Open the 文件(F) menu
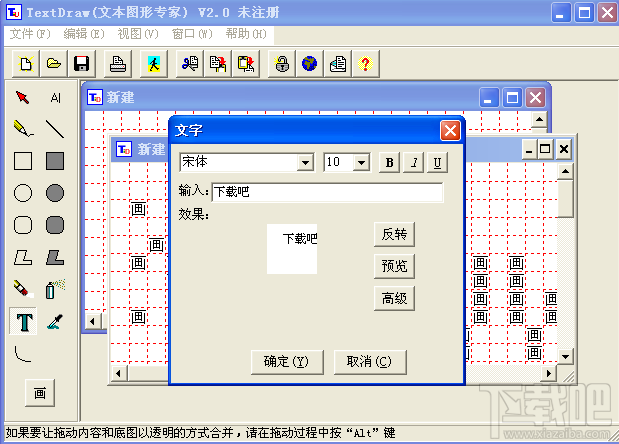619x444 pixels. tap(30, 34)
